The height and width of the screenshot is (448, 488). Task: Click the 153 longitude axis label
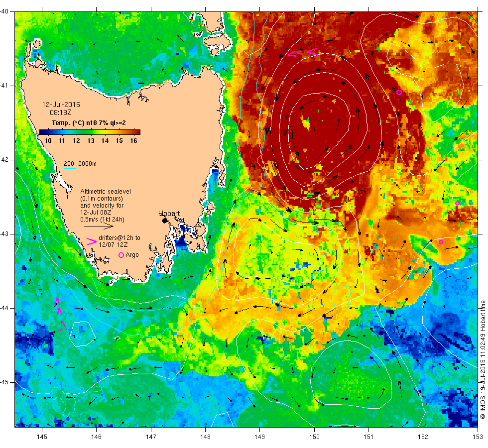[x=478, y=437]
